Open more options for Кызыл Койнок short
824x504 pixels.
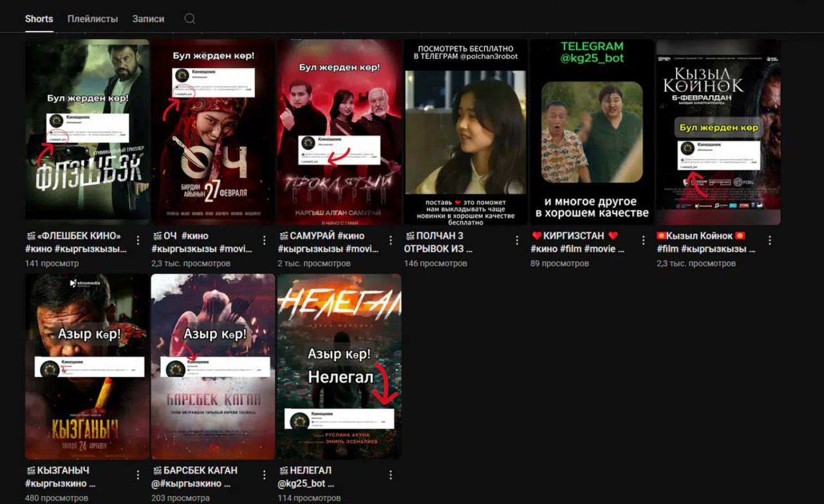click(769, 241)
